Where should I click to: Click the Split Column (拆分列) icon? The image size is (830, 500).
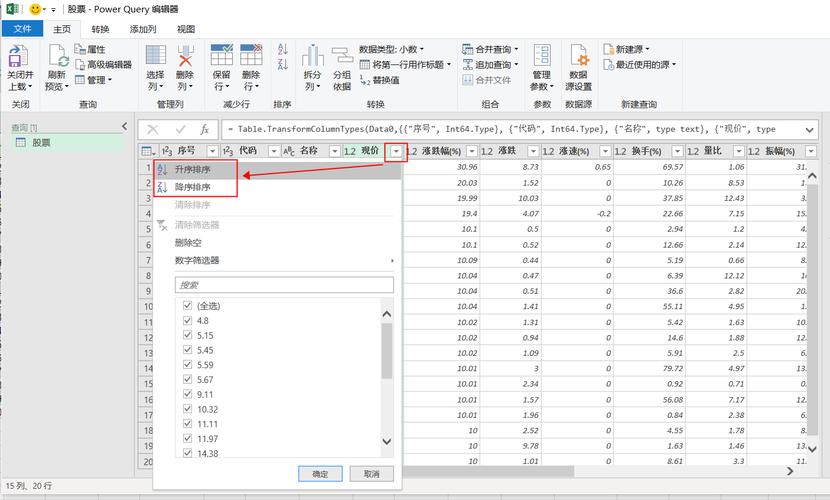pos(312,56)
